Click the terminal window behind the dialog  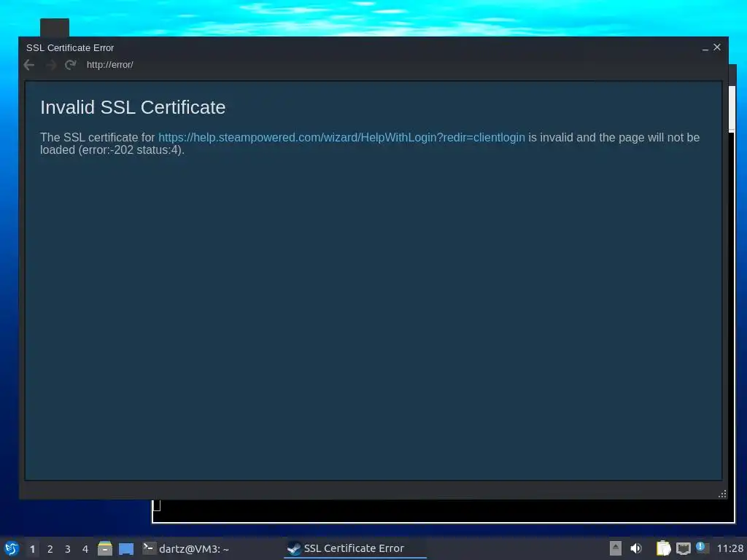click(x=443, y=511)
